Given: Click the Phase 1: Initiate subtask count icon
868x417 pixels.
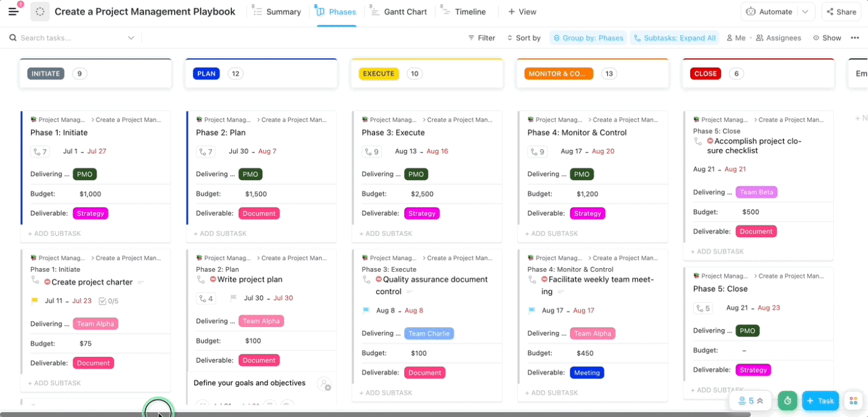Looking at the screenshot, I should click(x=40, y=151).
